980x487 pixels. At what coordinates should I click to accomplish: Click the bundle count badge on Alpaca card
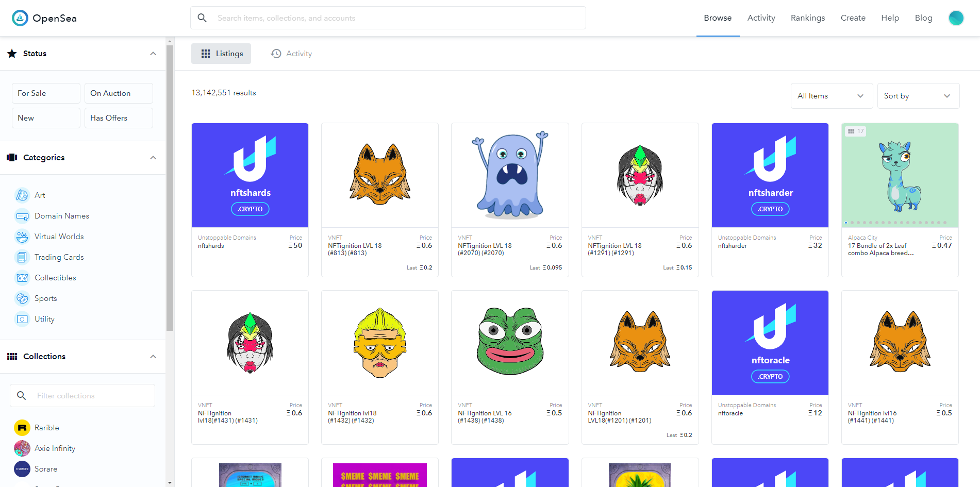coord(856,131)
